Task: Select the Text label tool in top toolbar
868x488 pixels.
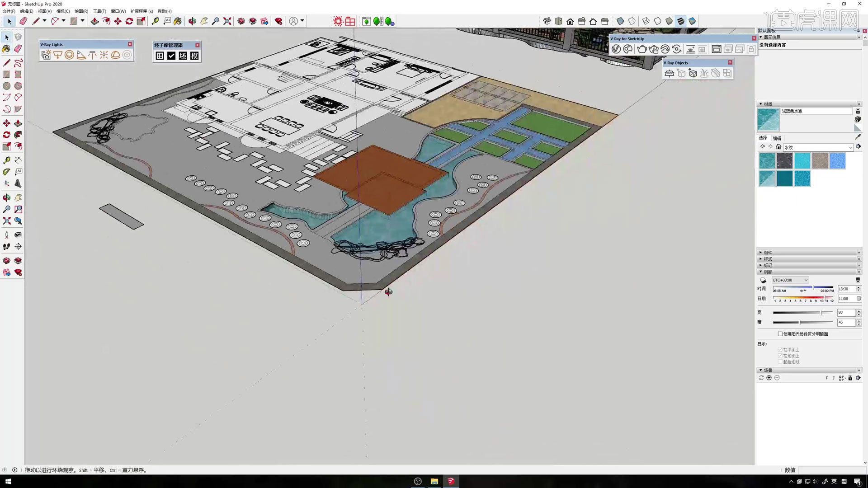Action: [x=167, y=21]
